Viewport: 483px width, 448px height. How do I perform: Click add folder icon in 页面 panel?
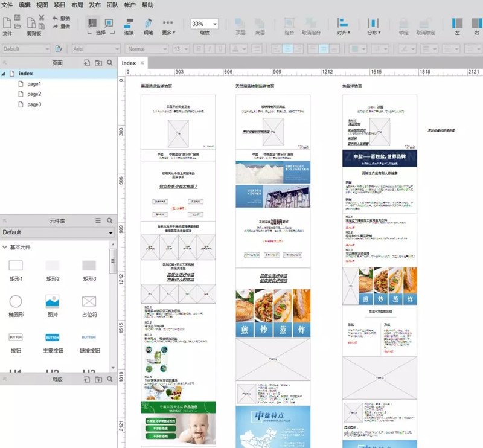pyautogui.click(x=98, y=62)
